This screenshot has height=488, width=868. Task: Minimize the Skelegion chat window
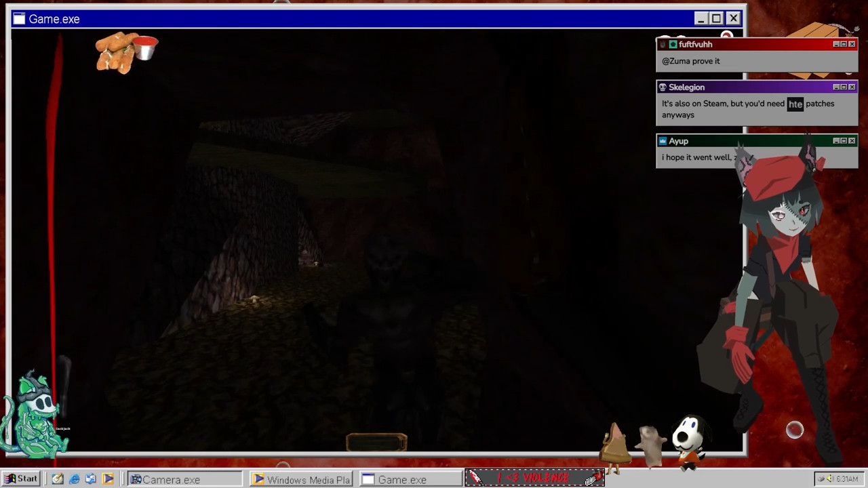click(x=837, y=87)
